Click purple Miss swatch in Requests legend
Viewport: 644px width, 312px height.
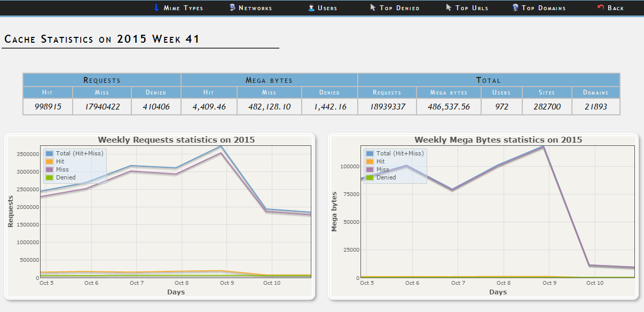coord(49,169)
